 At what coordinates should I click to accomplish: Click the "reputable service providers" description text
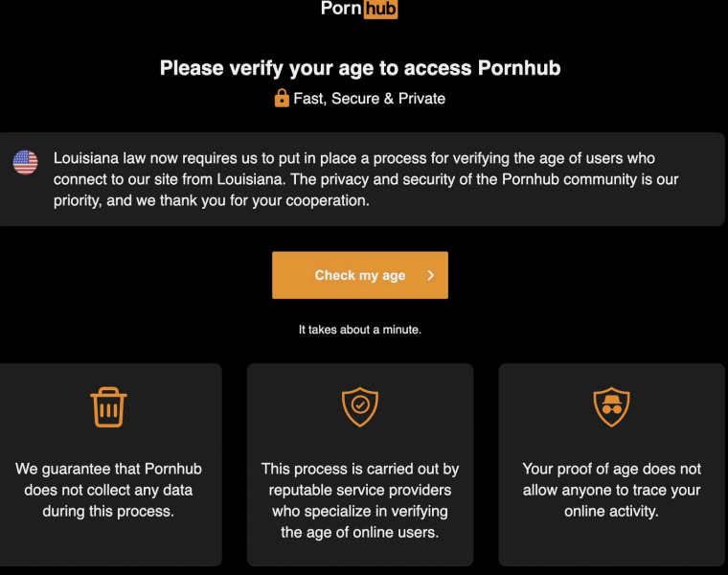tap(359, 490)
